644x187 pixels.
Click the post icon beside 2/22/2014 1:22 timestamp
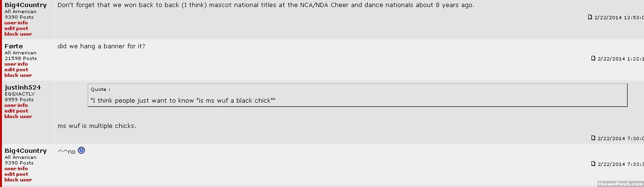pos(593,58)
